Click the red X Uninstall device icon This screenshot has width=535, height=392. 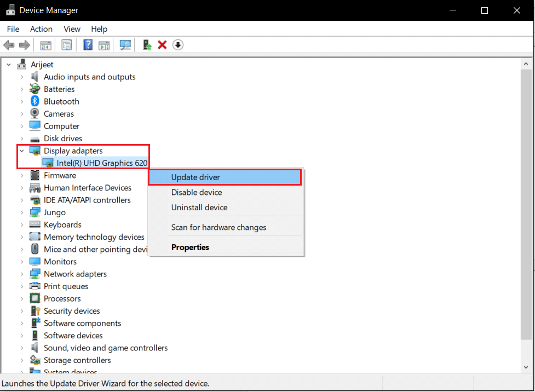pyautogui.click(x=162, y=45)
